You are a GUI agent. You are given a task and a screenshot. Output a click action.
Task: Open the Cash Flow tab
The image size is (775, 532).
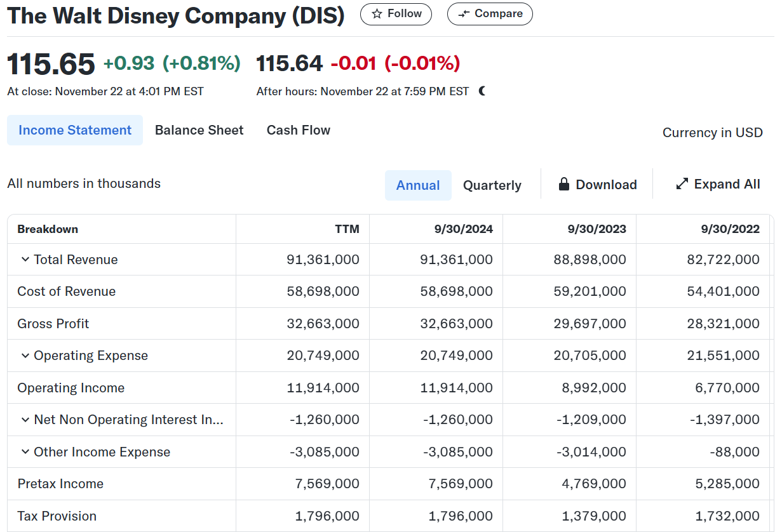[298, 130]
